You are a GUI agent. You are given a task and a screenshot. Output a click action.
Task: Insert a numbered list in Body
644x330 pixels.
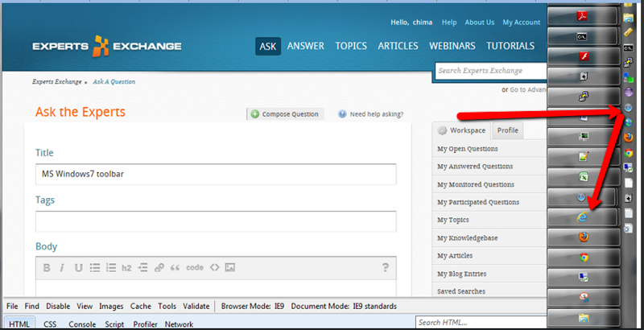[x=111, y=268]
